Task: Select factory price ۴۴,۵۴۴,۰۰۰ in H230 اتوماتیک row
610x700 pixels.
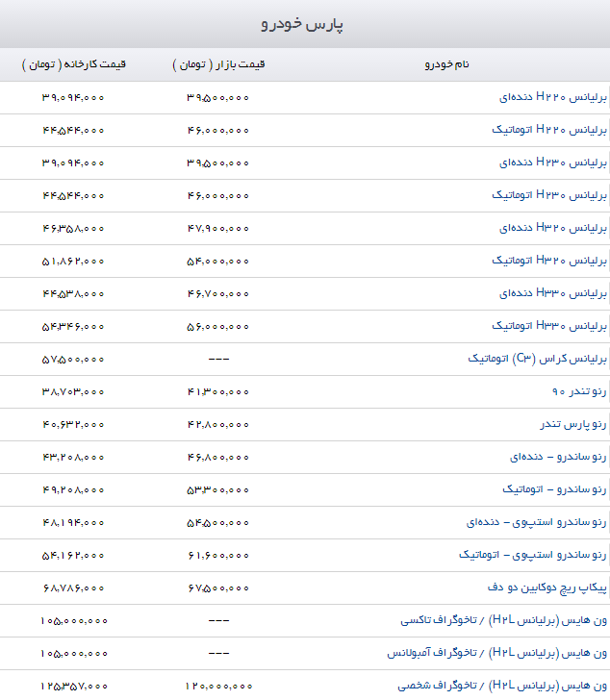Action: coord(73,195)
